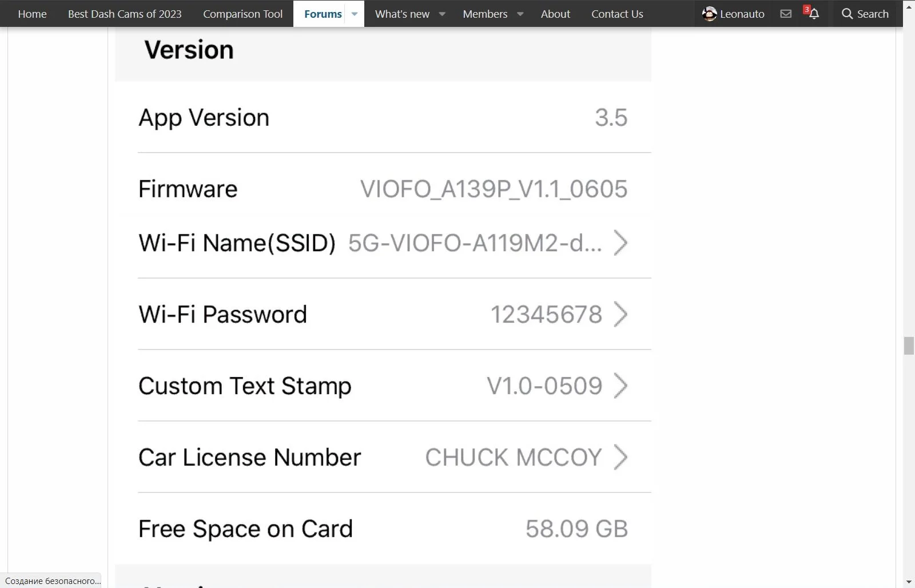This screenshot has width=915, height=588.
Task: Click the App Version value 3.5
Action: (x=611, y=117)
